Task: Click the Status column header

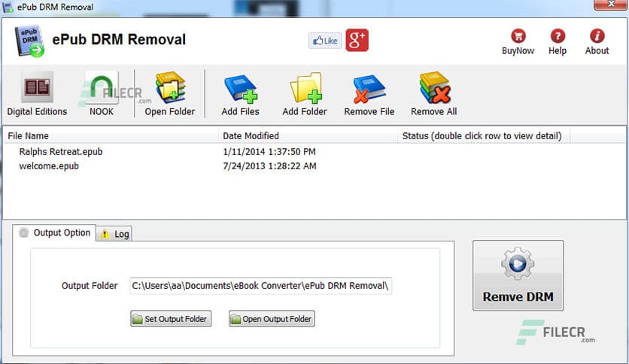Action: point(483,136)
